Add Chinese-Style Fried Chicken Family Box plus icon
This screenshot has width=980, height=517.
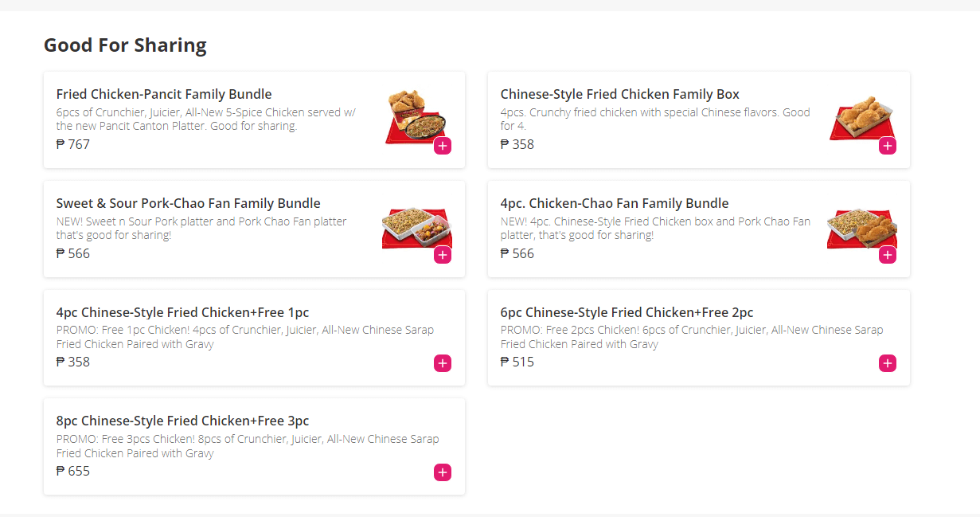[x=887, y=146]
